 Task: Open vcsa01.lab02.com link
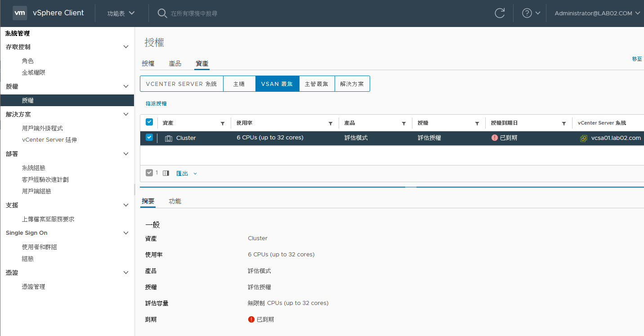tap(616, 138)
